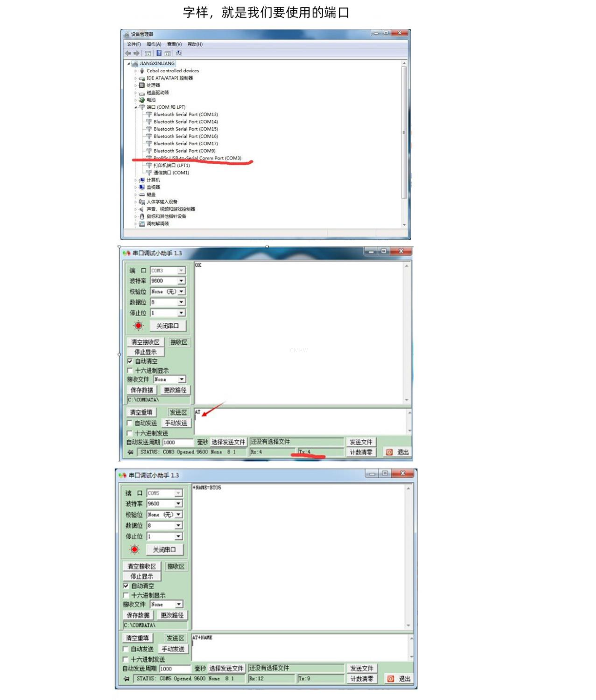
Task: Click the red port status light in COM3 window
Action: (x=138, y=326)
